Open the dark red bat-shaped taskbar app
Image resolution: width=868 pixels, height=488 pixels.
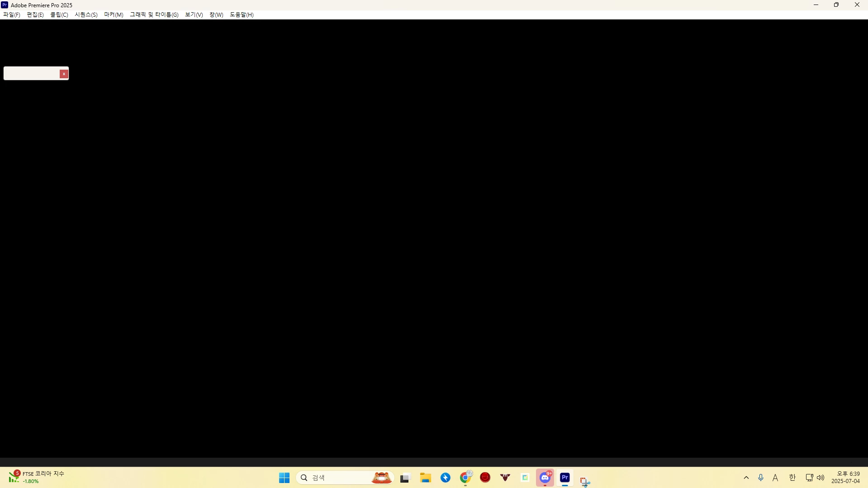[x=505, y=478]
